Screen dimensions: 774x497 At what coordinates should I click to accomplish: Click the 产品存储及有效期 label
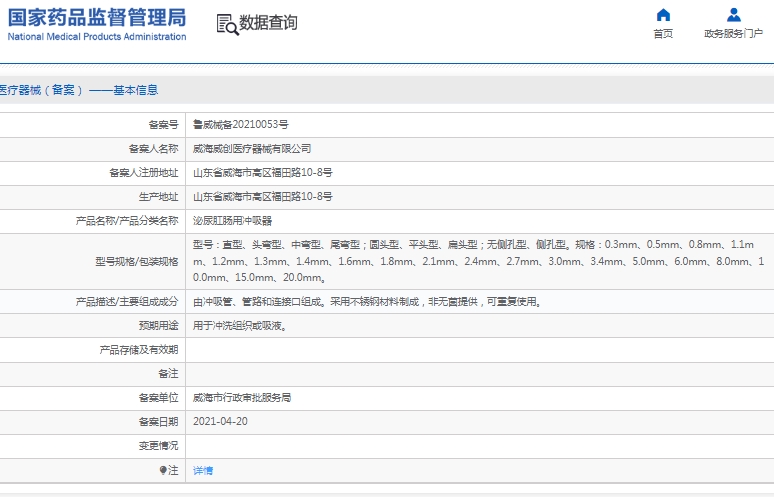coord(139,350)
